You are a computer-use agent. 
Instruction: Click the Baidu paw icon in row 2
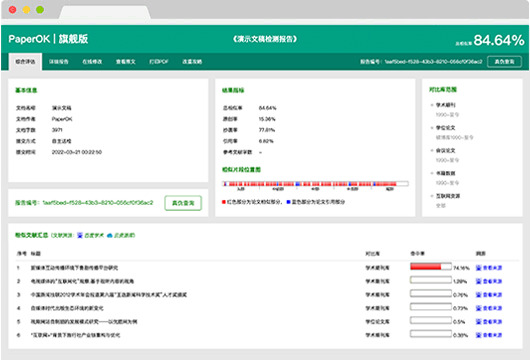478,281
